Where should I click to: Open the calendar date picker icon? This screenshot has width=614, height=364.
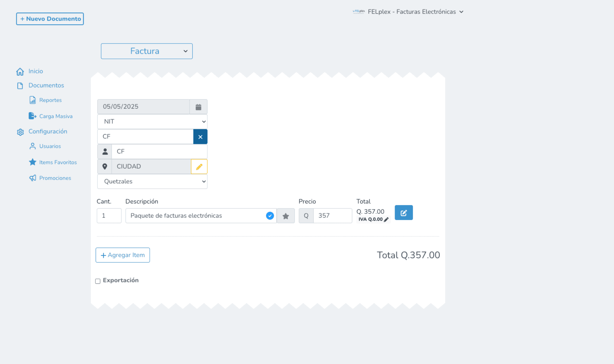coord(198,107)
